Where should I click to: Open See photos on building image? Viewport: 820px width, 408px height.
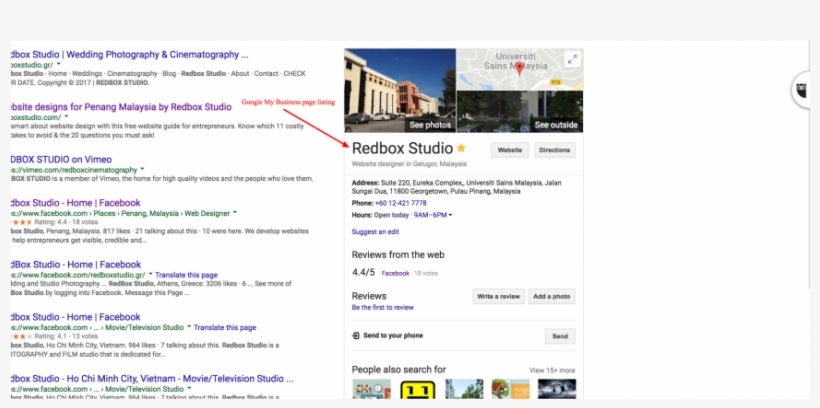[x=400, y=90]
